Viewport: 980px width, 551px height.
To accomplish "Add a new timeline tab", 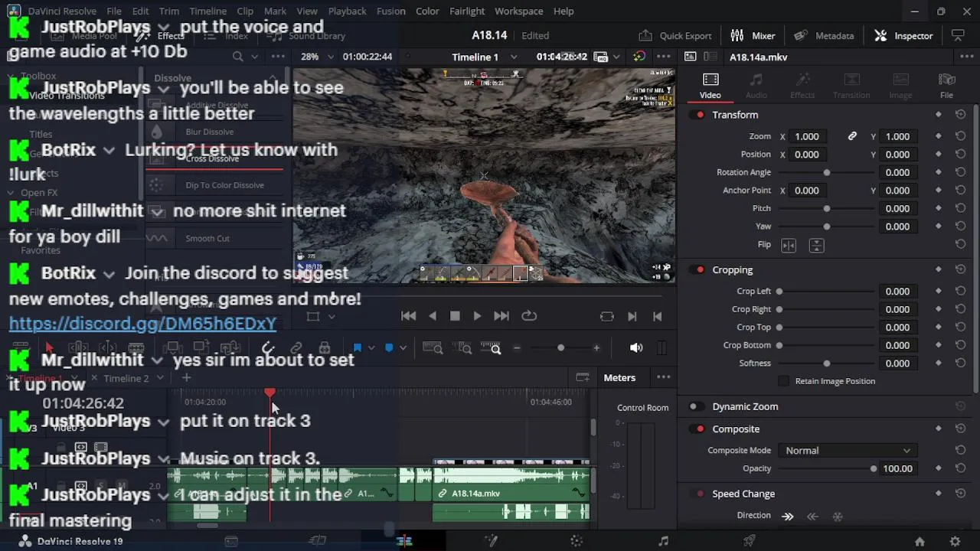I will pyautogui.click(x=186, y=377).
